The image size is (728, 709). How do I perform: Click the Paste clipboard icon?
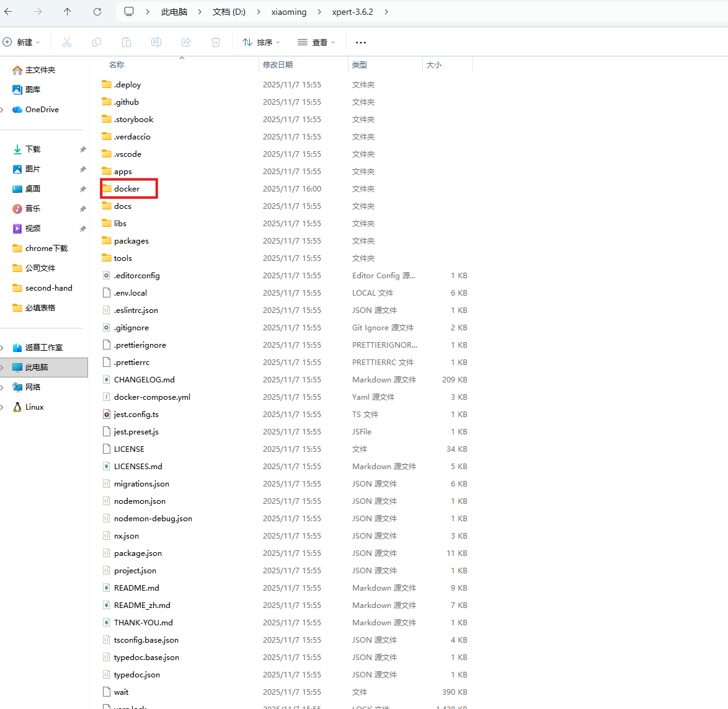(127, 42)
